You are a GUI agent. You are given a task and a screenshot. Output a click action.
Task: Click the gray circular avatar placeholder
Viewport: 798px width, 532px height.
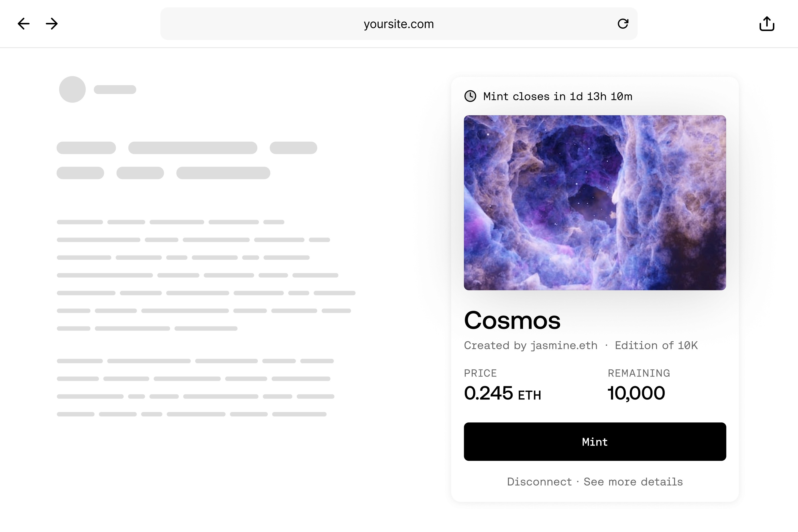pos(72,89)
